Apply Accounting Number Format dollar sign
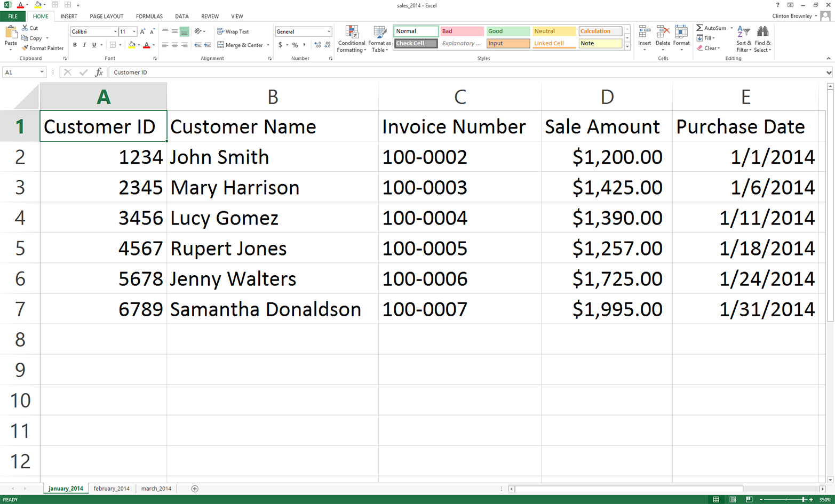Viewport: 835px width, 504px height. click(280, 45)
